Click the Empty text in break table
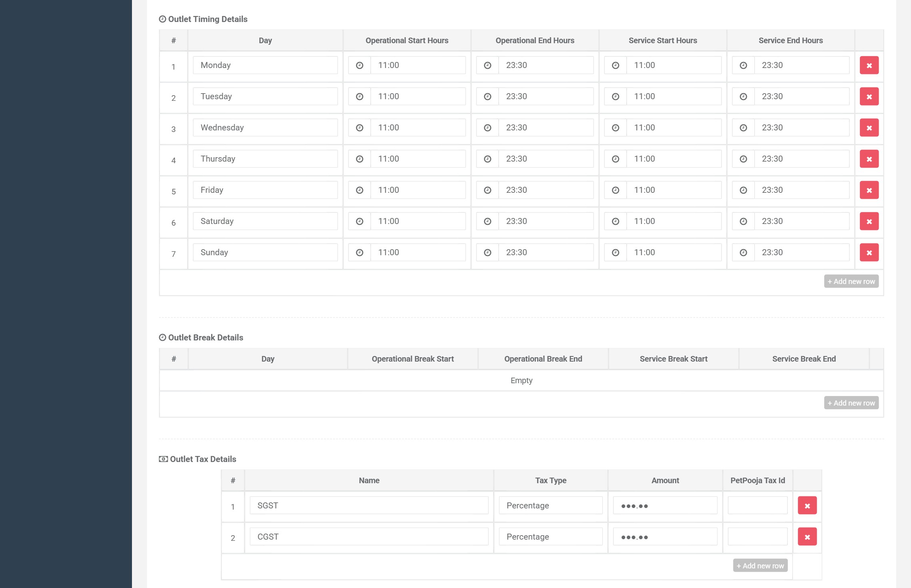Image resolution: width=911 pixels, height=588 pixels. [521, 380]
